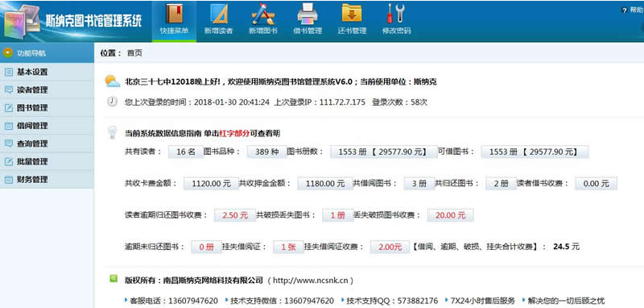The height and width of the screenshot is (308, 644).
Task: Click the icon beside 批量管理
Action: 9,161
